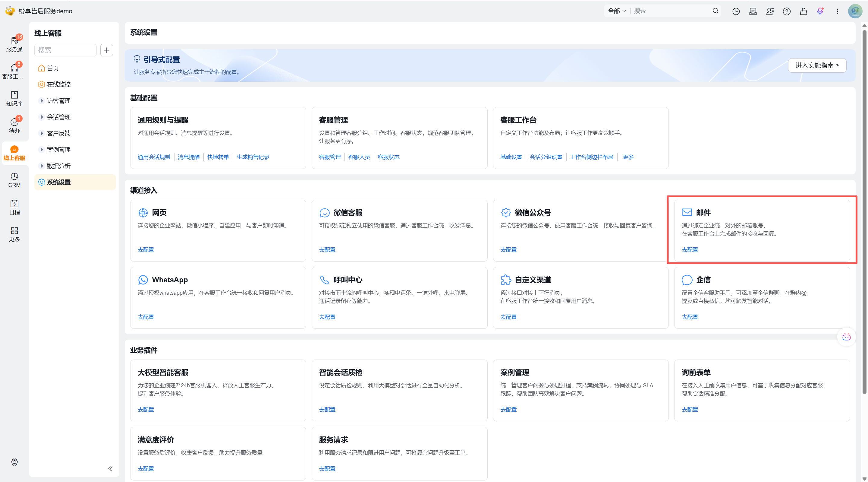Viewport: 868px width, 482px height.
Task: Collapse the side menu with double-arrow icon
Action: click(110, 468)
